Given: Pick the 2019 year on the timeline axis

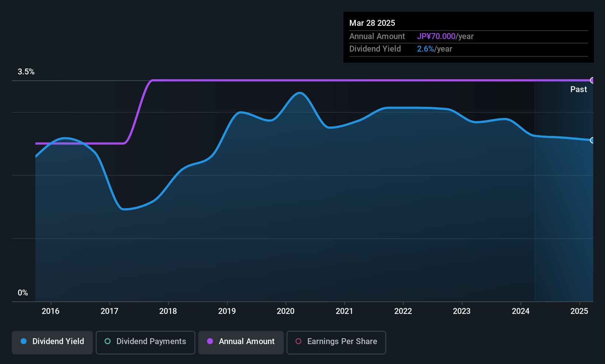Looking at the screenshot, I should pos(227,311).
